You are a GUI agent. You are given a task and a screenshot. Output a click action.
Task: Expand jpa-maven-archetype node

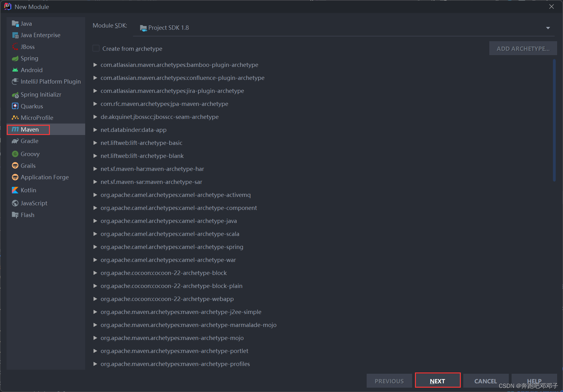point(95,104)
